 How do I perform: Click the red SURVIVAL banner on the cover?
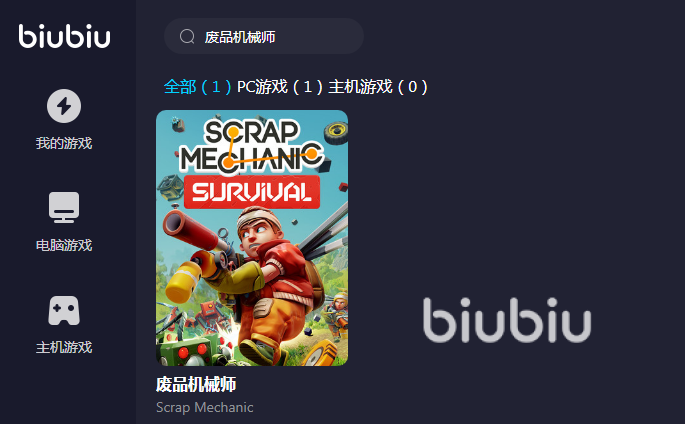pyautogui.click(x=252, y=192)
